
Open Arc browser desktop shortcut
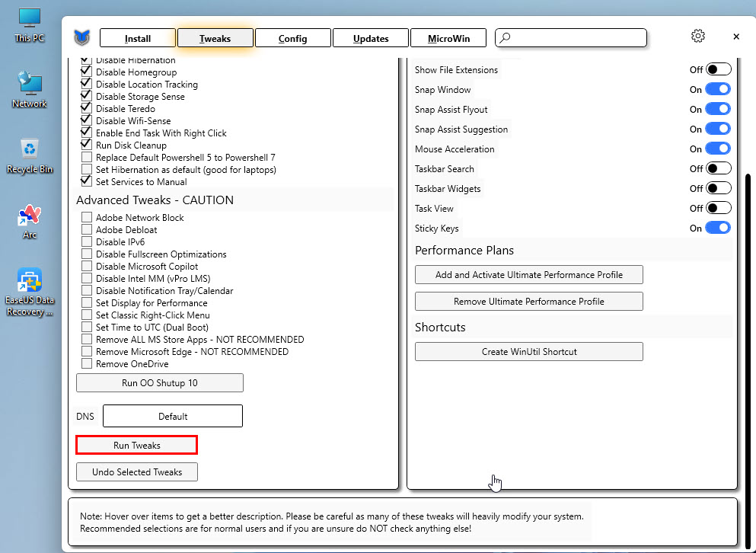pos(30,222)
